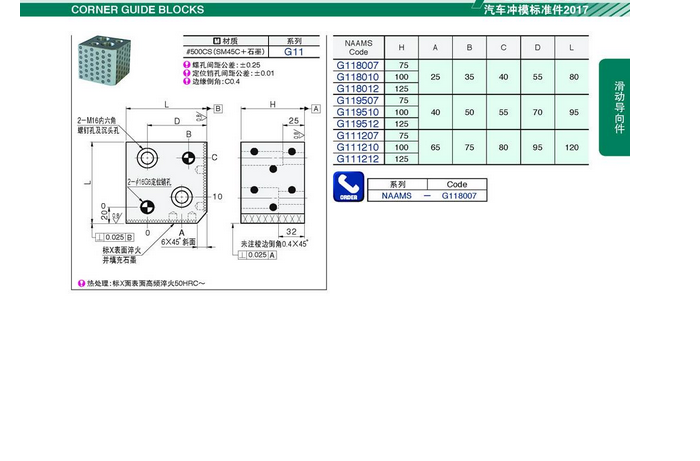Viewport: 700px width, 461px height.
Task: Click the NAAMS Code column header
Action: click(357, 48)
